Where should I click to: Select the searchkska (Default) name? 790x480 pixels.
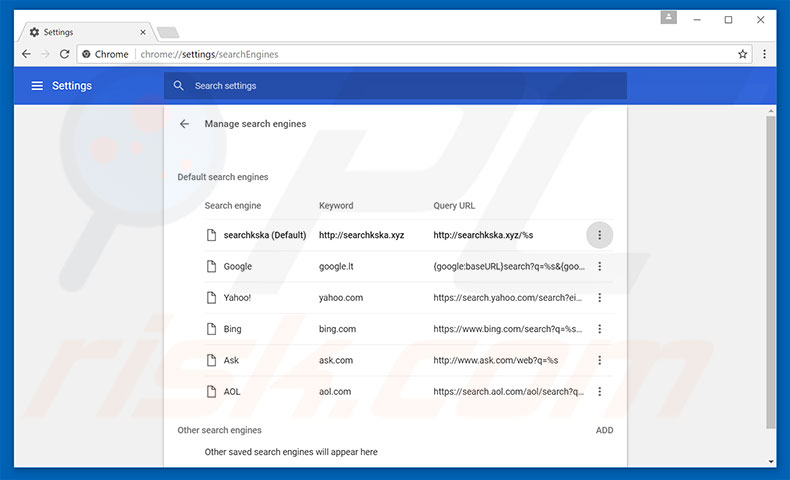(x=265, y=235)
